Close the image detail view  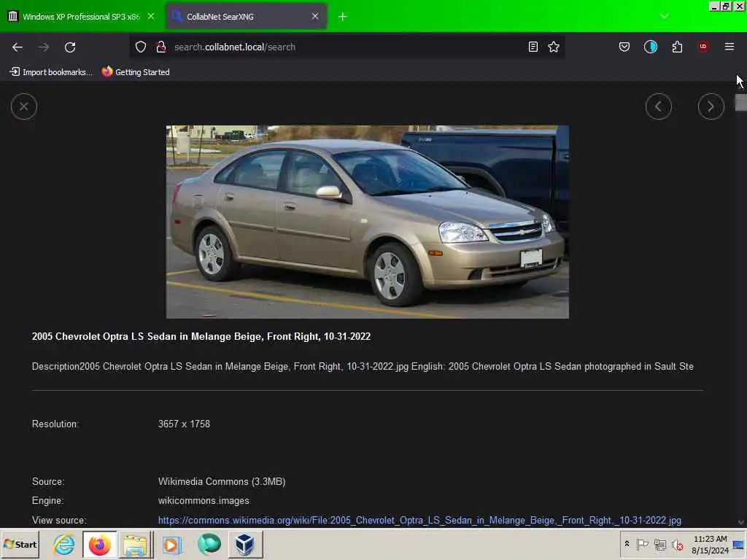coord(24,106)
